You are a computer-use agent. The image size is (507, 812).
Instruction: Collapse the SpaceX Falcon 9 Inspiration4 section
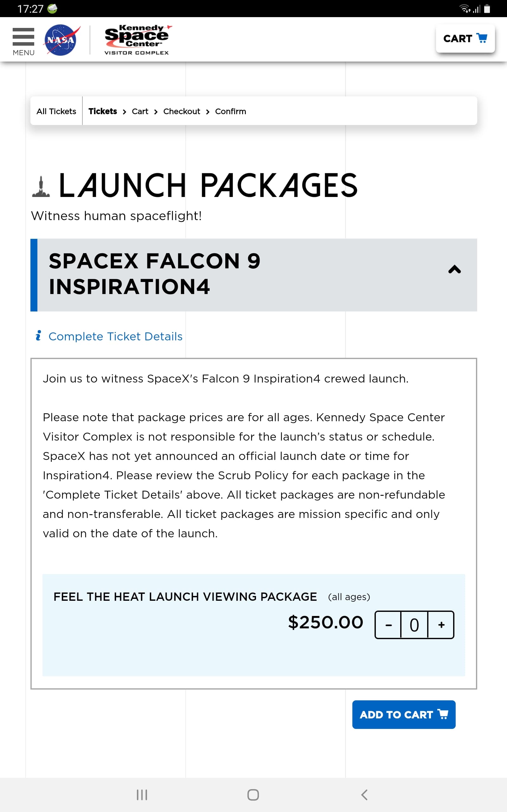tap(454, 269)
